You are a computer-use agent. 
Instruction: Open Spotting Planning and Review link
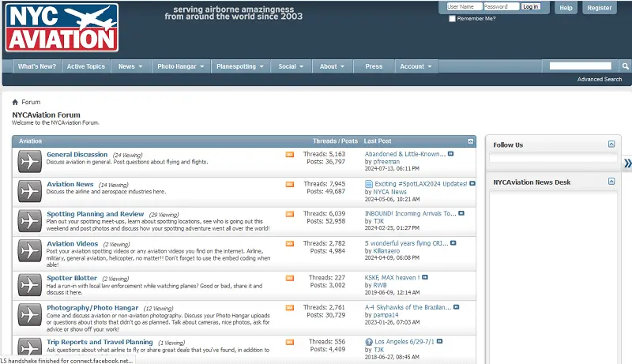click(x=95, y=214)
